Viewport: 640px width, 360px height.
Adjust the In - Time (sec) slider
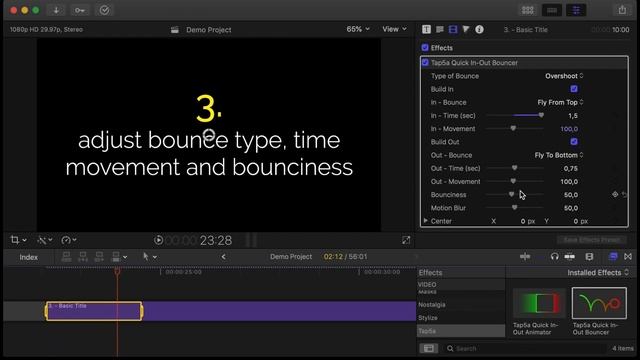tap(515, 116)
